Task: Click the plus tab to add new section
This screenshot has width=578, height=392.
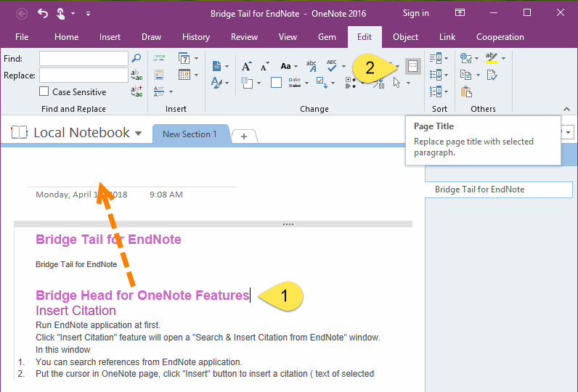Action: click(244, 136)
